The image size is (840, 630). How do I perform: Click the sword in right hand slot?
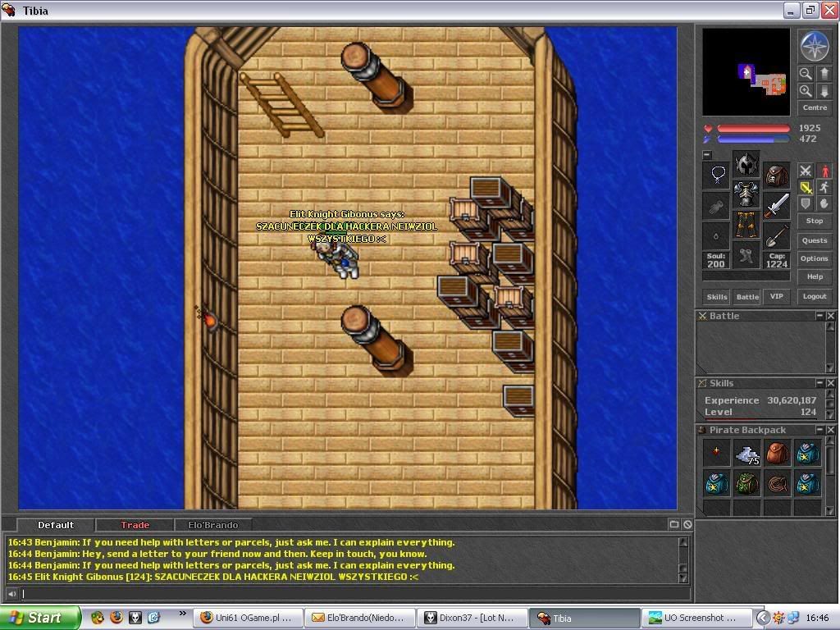[776, 206]
